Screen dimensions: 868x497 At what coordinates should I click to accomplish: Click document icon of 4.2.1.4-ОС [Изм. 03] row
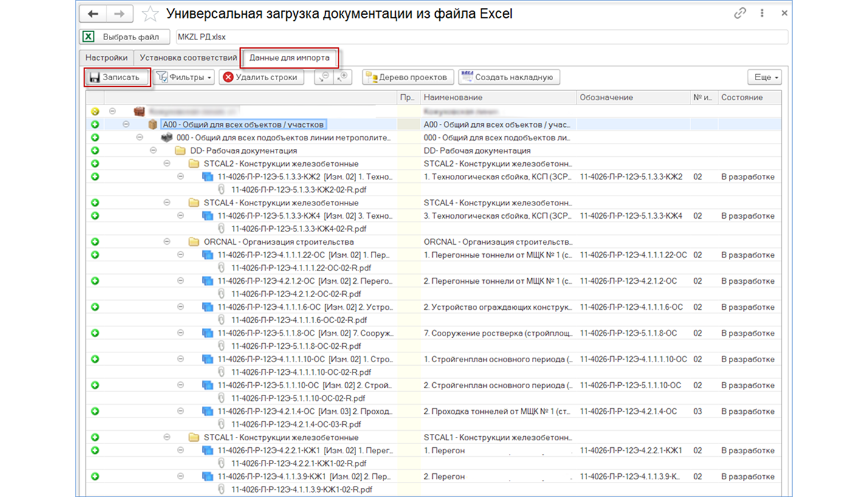pos(207,411)
